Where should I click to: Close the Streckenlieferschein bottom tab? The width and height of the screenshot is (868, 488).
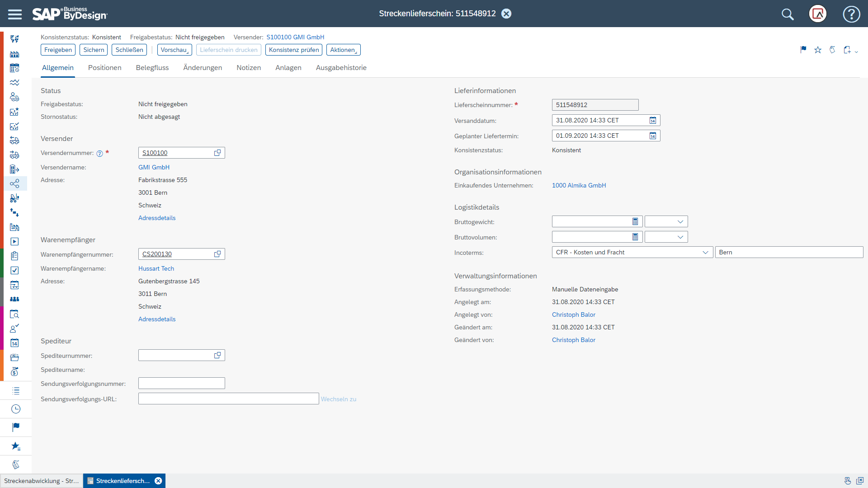(158, 481)
